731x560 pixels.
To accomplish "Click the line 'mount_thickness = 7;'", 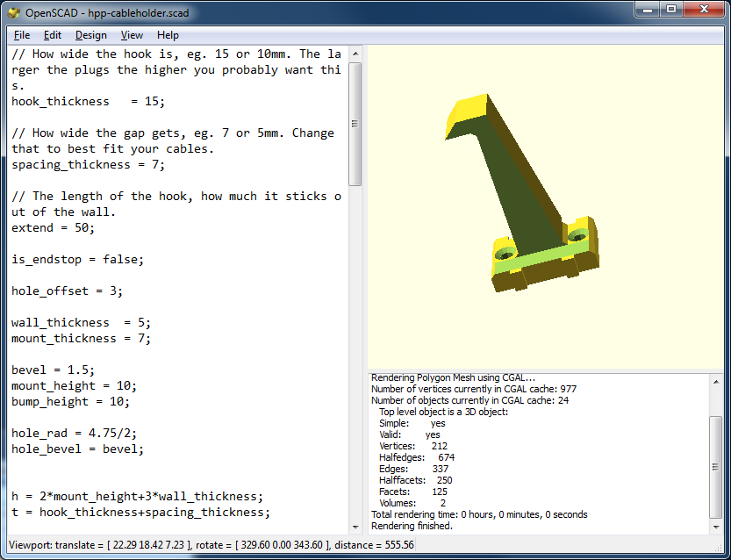I will pyautogui.click(x=81, y=338).
